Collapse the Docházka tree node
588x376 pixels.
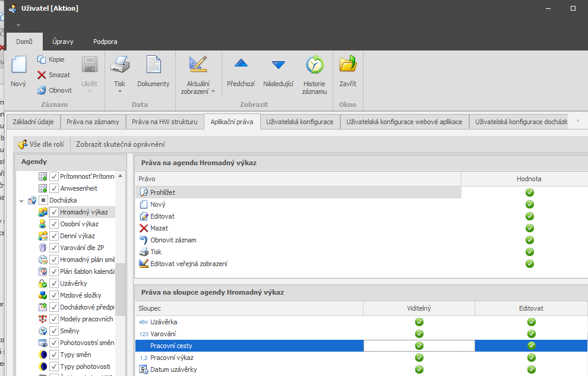[21, 201]
